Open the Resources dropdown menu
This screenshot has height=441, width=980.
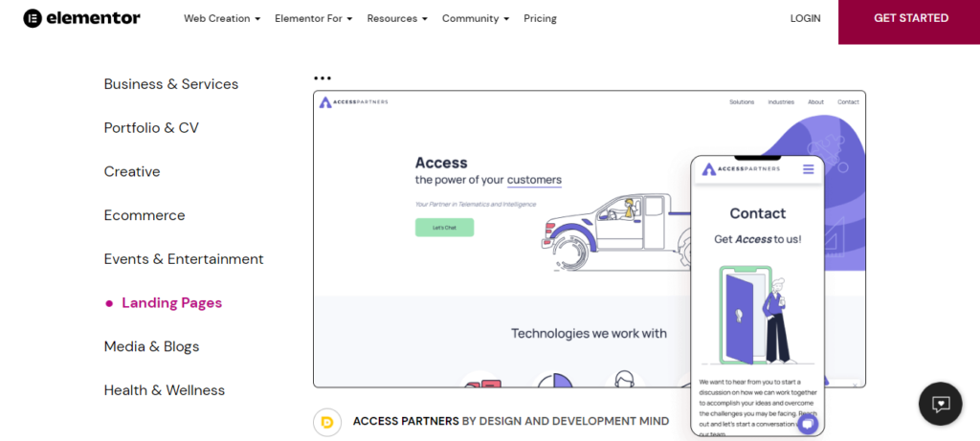pyautogui.click(x=397, y=18)
